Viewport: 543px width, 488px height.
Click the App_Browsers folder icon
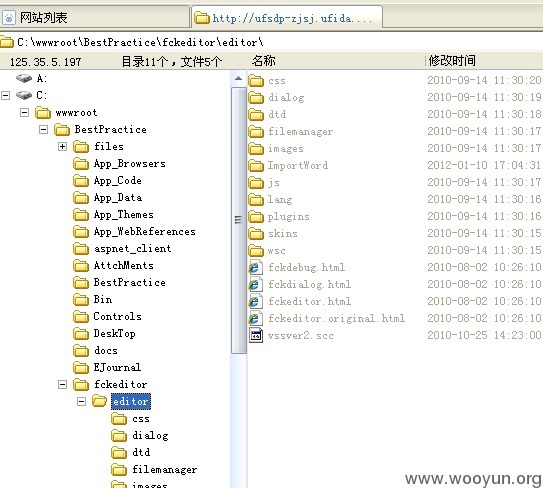(x=81, y=163)
